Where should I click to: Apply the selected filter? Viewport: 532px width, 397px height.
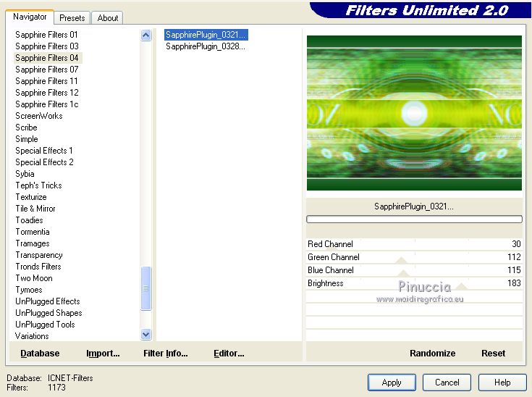[392, 383]
